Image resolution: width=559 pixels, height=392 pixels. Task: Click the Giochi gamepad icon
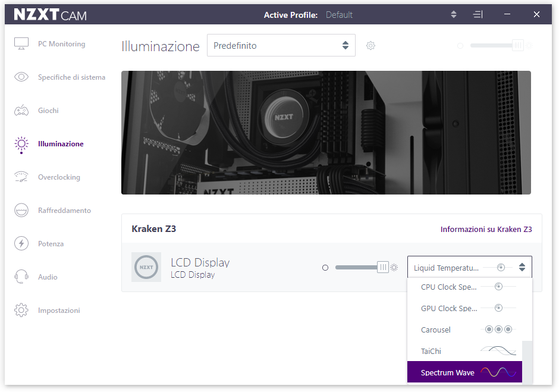click(21, 110)
